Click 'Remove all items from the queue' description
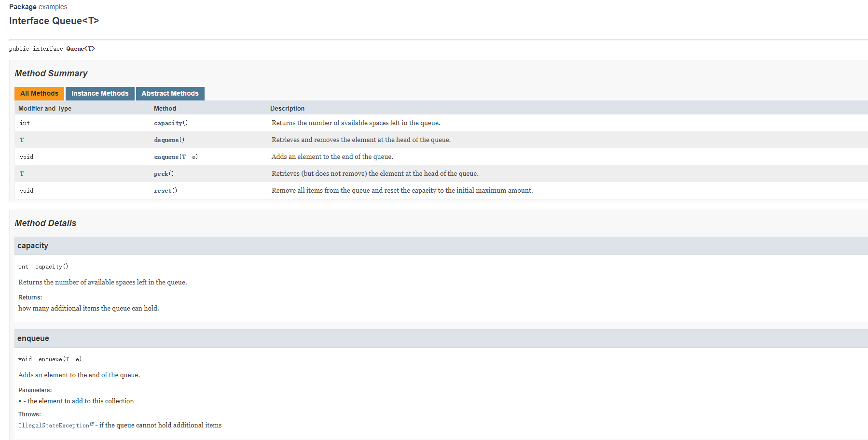 pos(402,191)
